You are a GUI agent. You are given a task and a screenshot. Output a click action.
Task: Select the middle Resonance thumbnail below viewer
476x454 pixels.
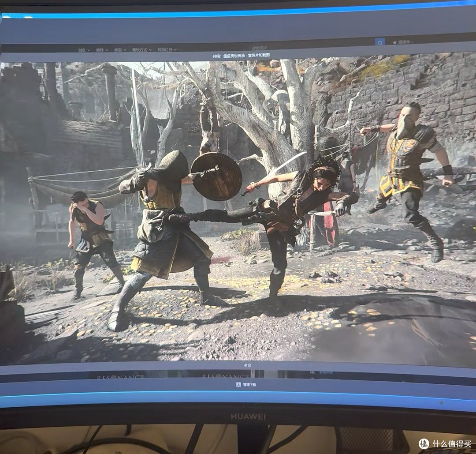click(x=225, y=375)
